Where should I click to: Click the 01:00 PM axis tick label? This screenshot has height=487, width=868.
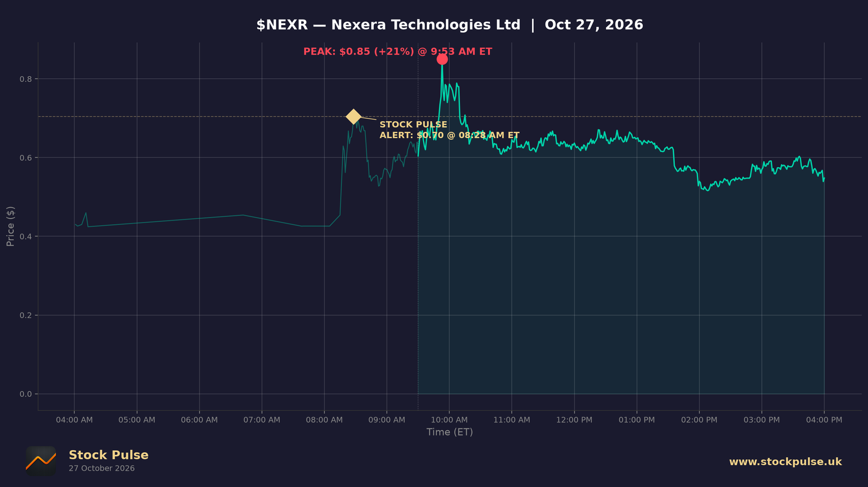click(x=636, y=420)
